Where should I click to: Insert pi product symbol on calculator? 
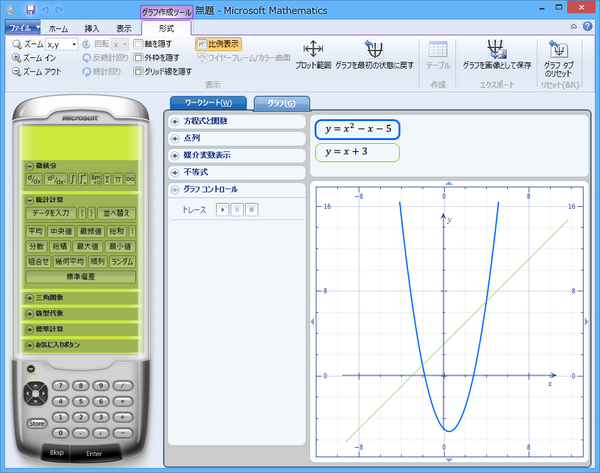118,179
